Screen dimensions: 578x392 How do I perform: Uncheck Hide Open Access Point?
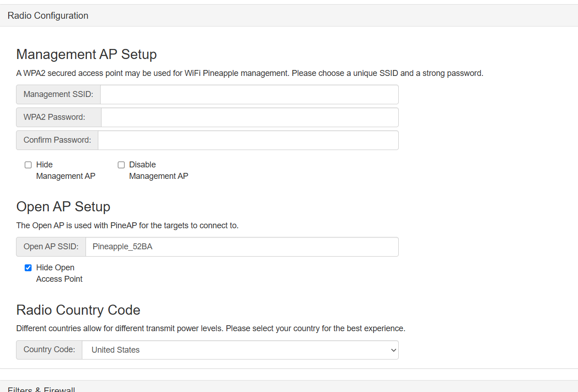point(28,268)
